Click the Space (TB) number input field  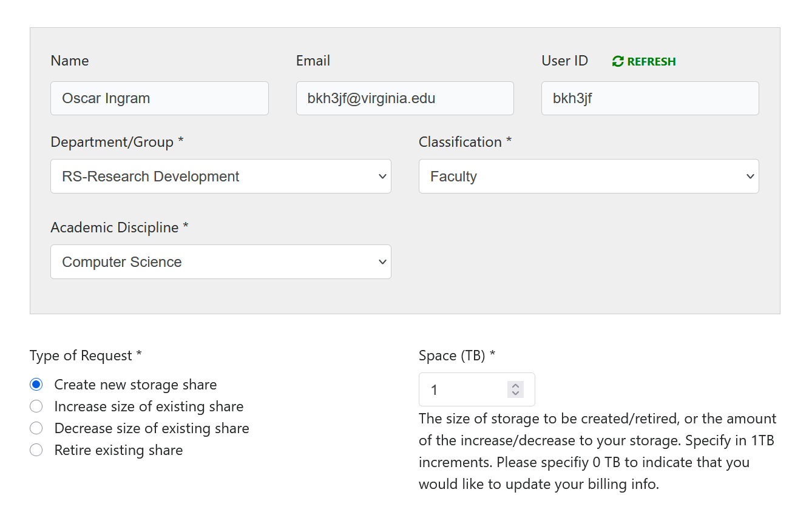(477, 389)
